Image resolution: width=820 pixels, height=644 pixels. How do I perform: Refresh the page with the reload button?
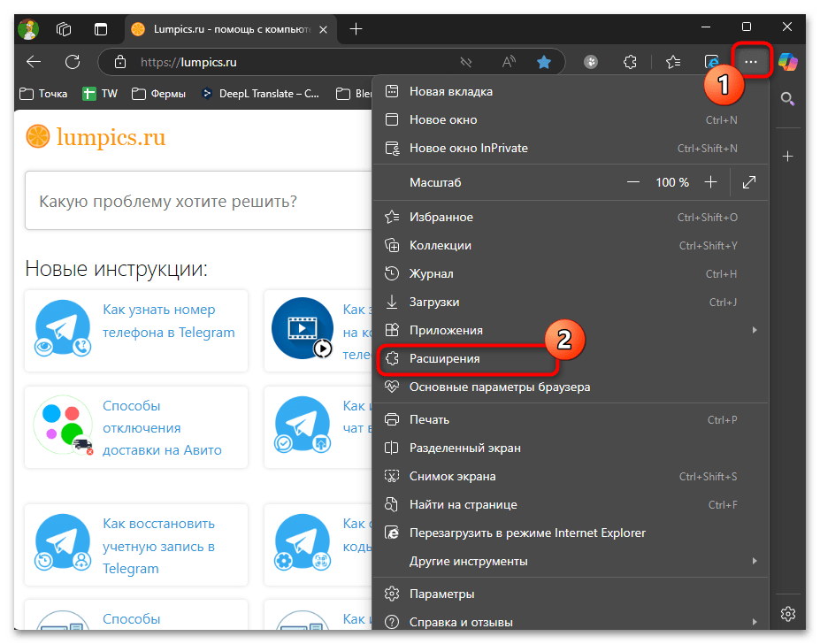[73, 62]
